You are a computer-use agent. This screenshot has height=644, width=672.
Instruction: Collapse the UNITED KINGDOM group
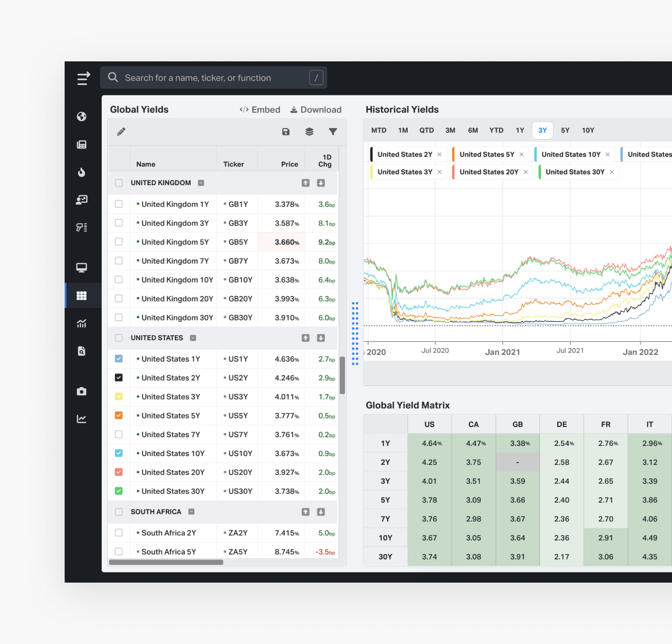click(201, 183)
